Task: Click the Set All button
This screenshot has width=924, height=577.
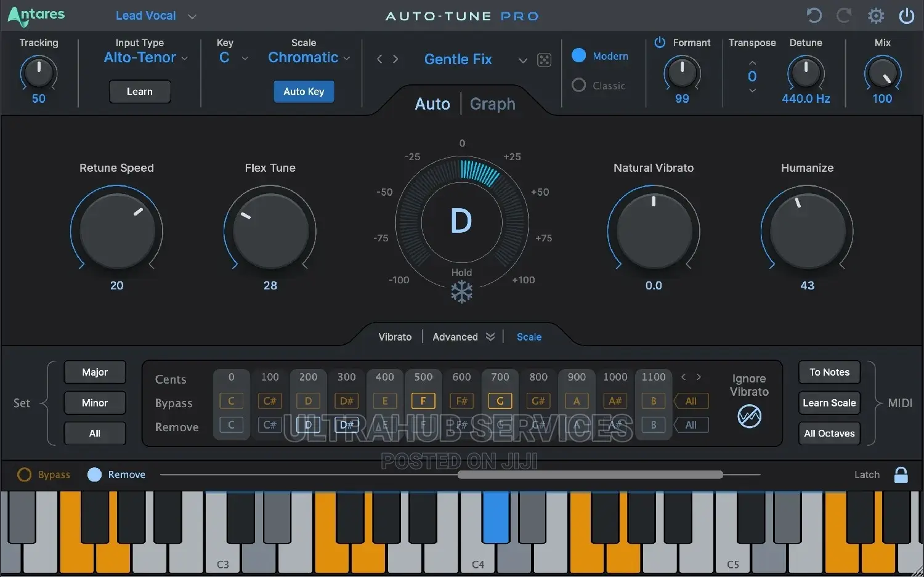Action: [x=95, y=433]
